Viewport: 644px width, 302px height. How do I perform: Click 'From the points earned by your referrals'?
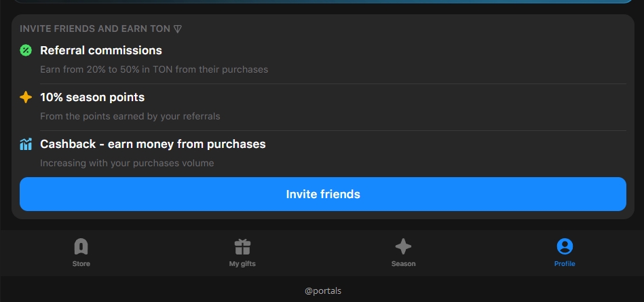click(x=130, y=116)
